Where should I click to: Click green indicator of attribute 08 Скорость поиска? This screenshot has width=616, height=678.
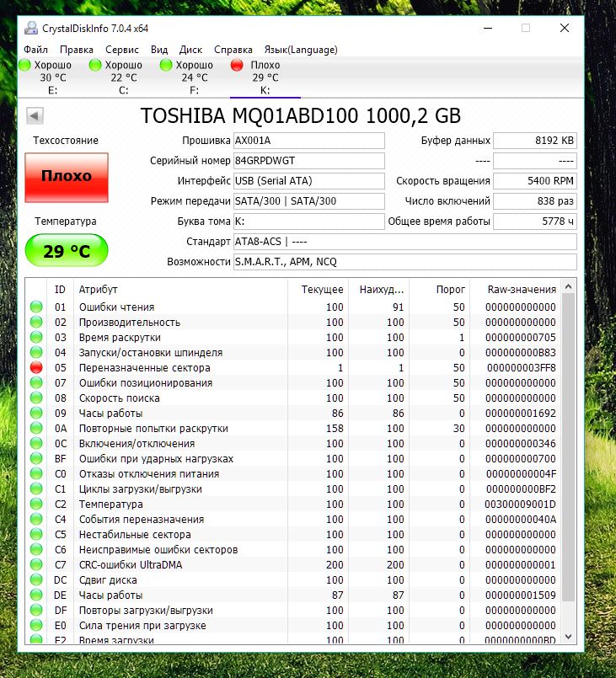click(36, 398)
